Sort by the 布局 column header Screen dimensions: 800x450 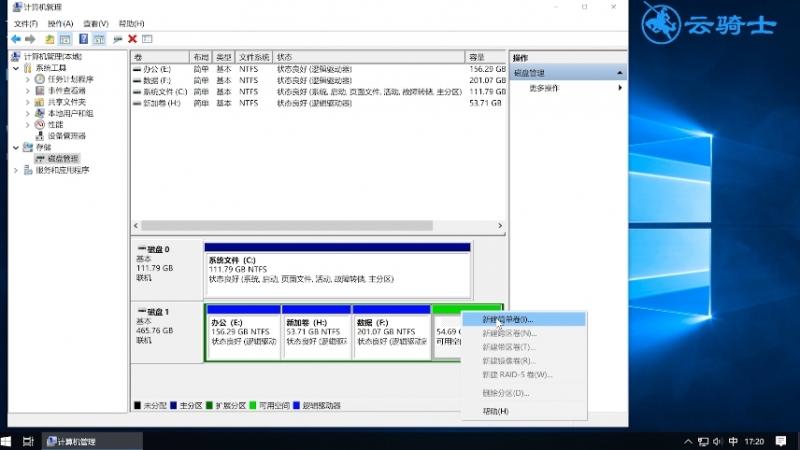pos(201,57)
